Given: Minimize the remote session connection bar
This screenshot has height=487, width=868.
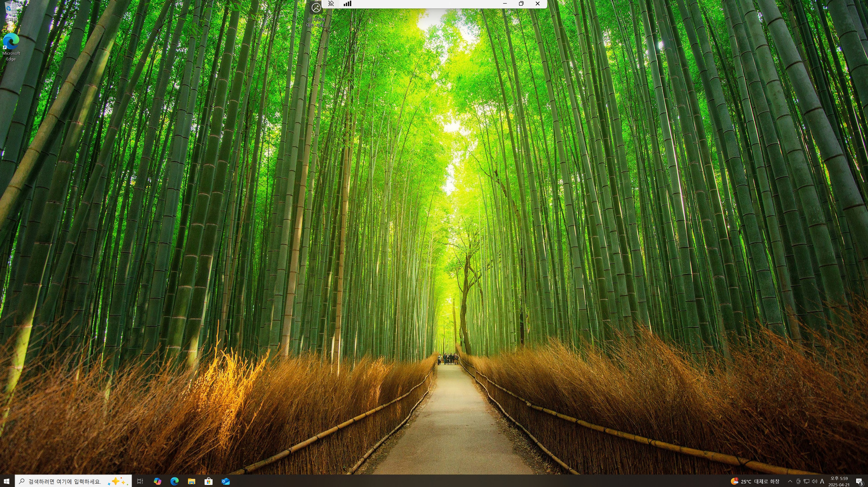Looking at the screenshot, I should [x=505, y=4].
